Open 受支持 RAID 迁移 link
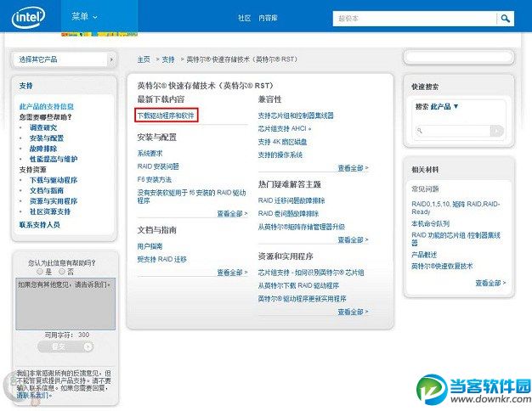Screen dimensions: 532x411 161,259
